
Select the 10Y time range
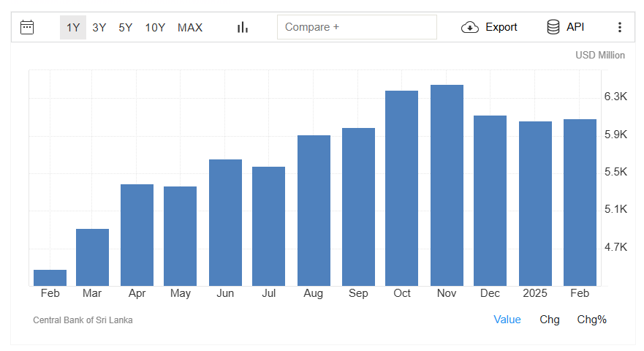pyautogui.click(x=155, y=27)
